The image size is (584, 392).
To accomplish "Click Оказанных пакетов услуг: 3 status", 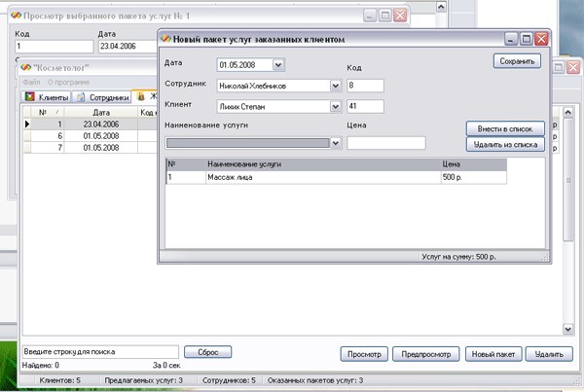I will tap(315, 380).
